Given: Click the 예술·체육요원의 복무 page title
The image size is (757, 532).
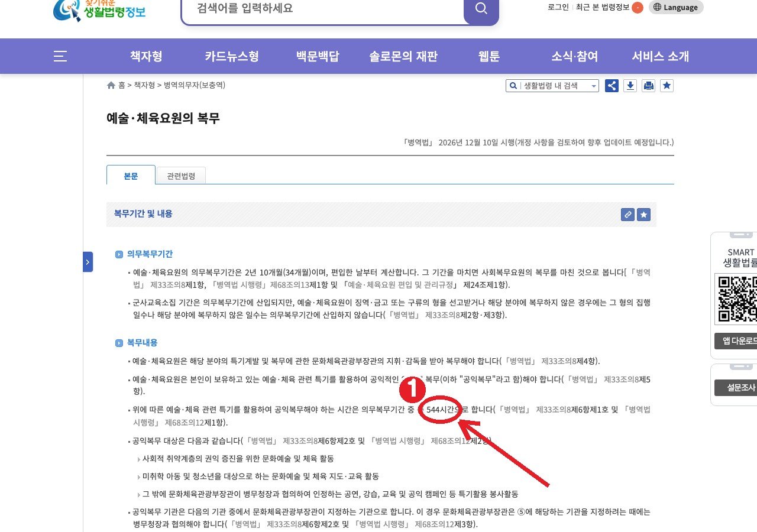Looking at the screenshot, I should (x=163, y=118).
